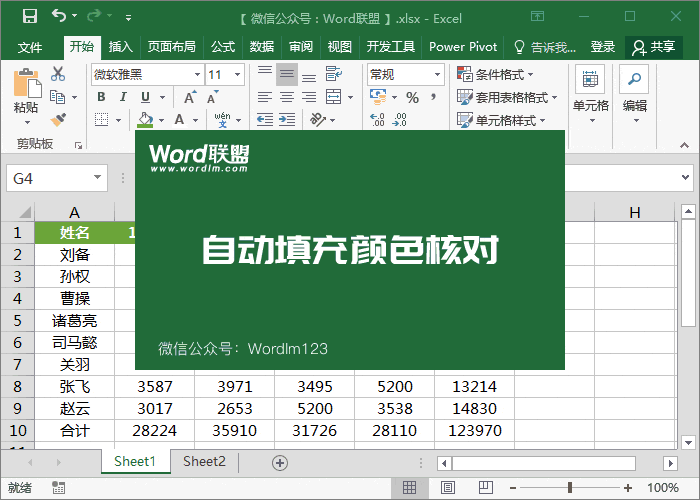Open the font size dropdown showing 11
Image resolution: width=700 pixels, height=500 pixels.
pos(238,75)
